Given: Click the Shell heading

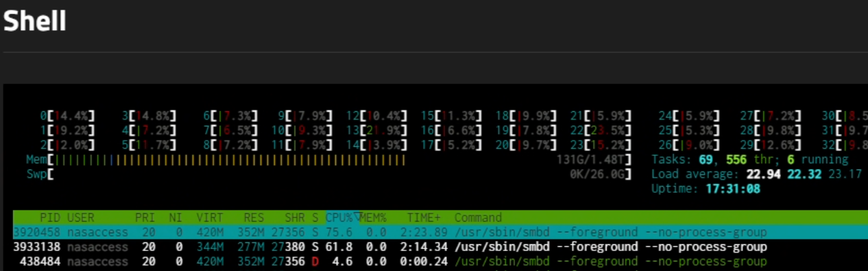Looking at the screenshot, I should (x=34, y=22).
